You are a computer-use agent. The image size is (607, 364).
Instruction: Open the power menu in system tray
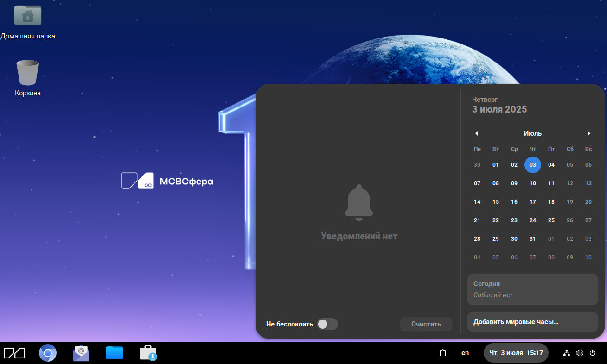point(592,353)
